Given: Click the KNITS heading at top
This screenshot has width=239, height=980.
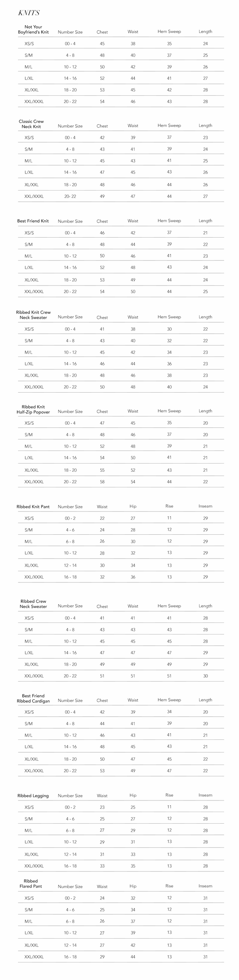Looking at the screenshot, I should (29, 13).
